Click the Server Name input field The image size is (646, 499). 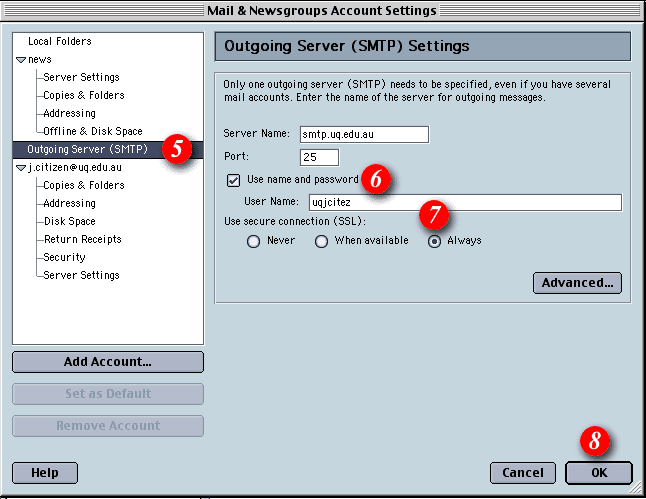point(364,134)
